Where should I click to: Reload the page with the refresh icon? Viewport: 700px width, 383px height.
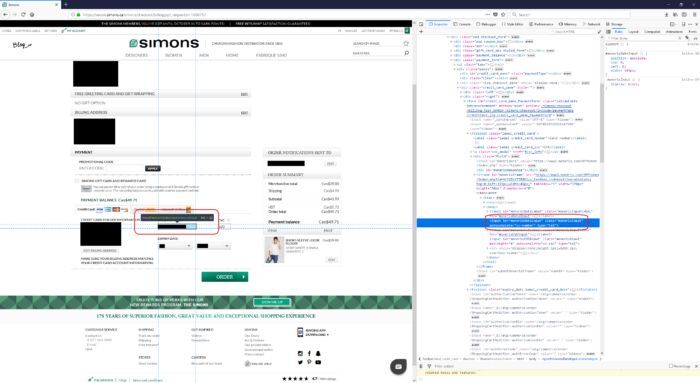[23, 14]
